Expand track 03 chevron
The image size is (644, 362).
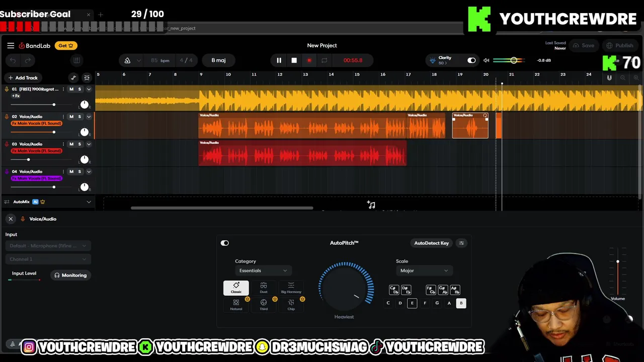[89, 144]
